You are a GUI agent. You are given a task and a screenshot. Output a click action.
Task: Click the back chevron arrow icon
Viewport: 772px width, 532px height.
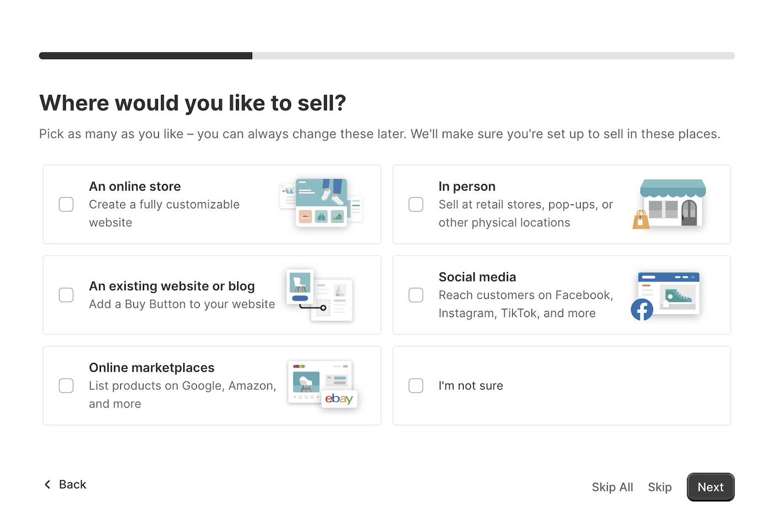click(x=47, y=485)
